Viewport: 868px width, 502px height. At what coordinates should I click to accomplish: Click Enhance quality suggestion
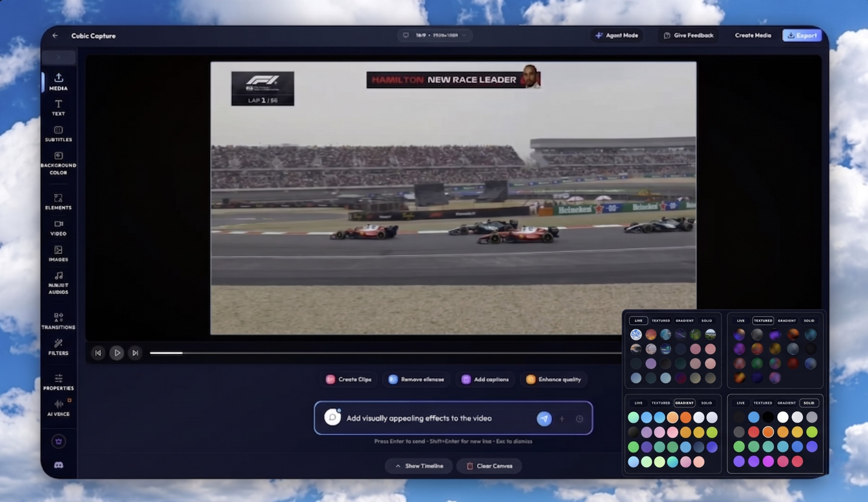(x=554, y=379)
